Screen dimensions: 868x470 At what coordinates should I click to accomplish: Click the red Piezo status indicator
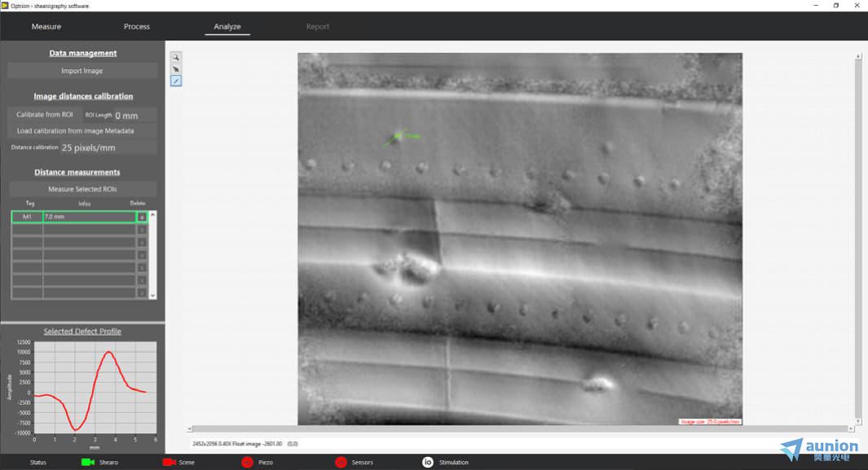(x=248, y=462)
